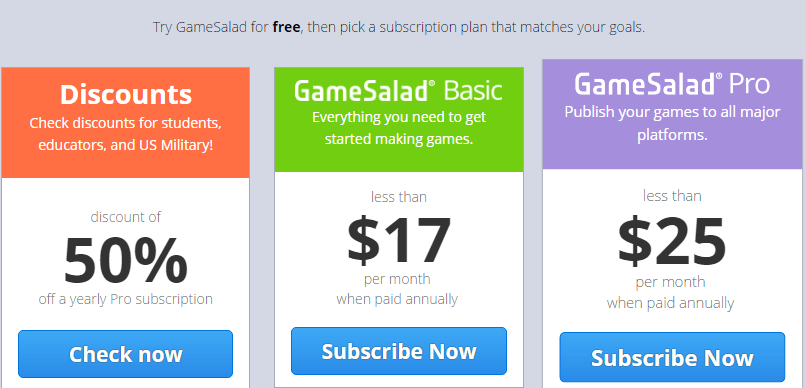Click the GameSalad Pro title logo
Screen dimensions: 806x388
pyautogui.click(x=672, y=84)
